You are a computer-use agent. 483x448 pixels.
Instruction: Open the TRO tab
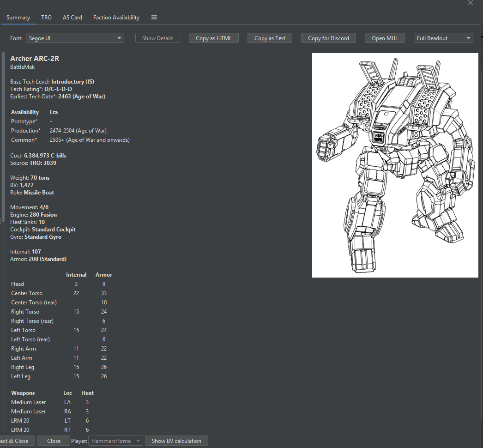[46, 17]
